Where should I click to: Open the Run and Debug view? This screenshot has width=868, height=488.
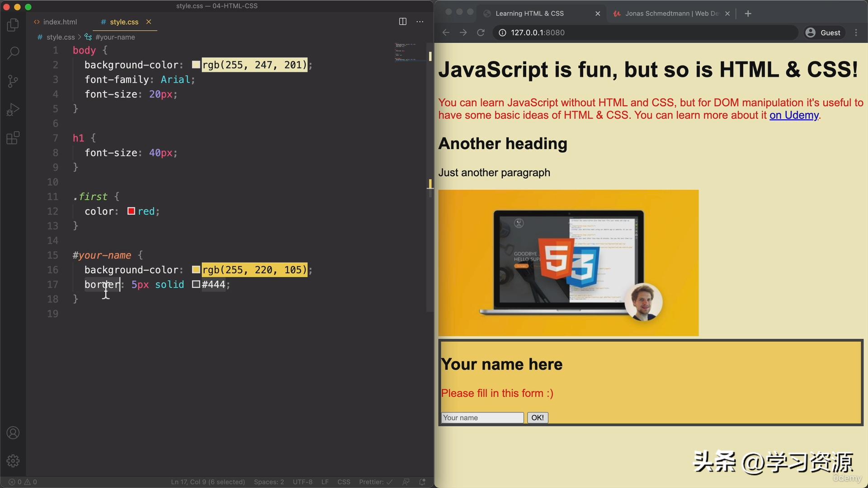13,109
